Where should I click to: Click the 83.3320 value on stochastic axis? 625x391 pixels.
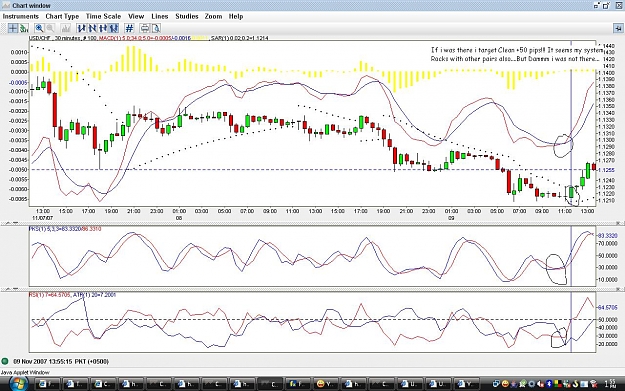click(x=608, y=236)
